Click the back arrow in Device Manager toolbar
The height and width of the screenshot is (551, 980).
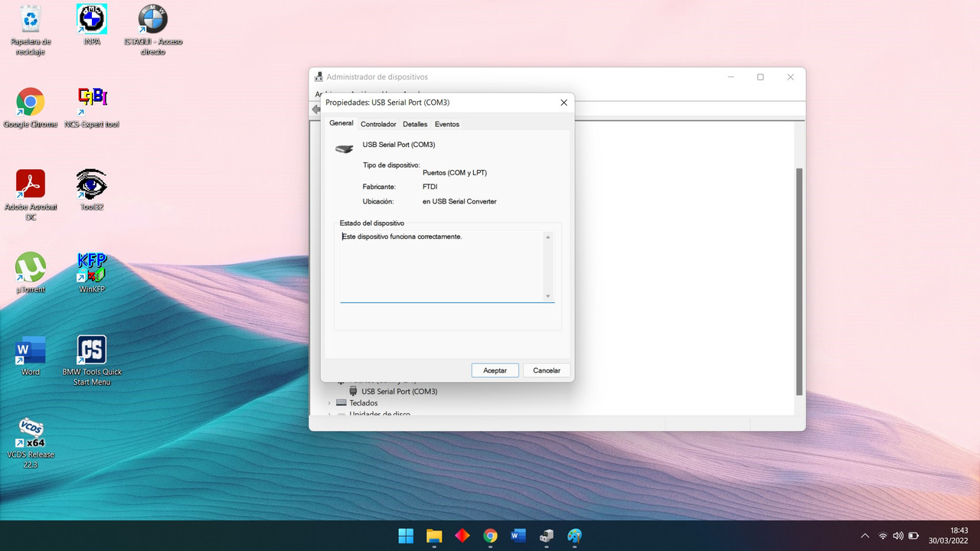click(x=315, y=109)
